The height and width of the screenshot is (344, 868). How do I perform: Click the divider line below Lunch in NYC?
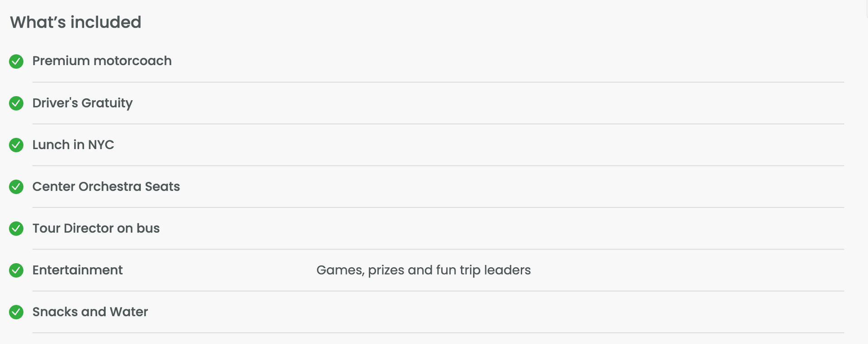coord(438,166)
